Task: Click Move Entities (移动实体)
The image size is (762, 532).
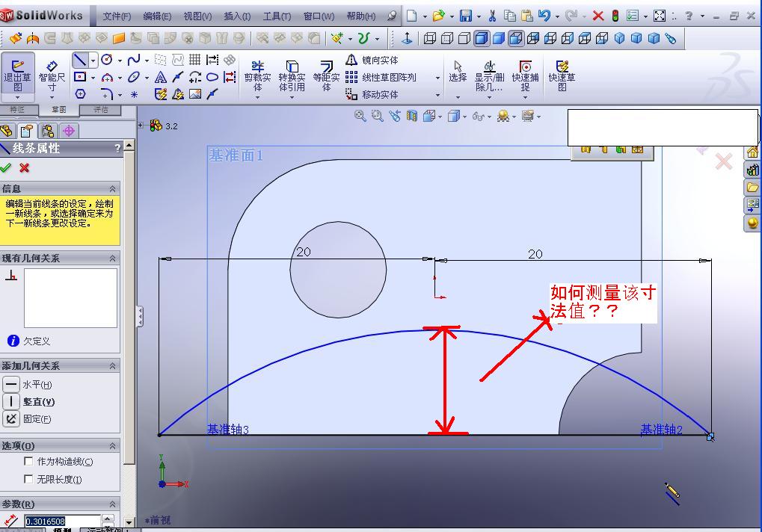Action: (x=372, y=94)
